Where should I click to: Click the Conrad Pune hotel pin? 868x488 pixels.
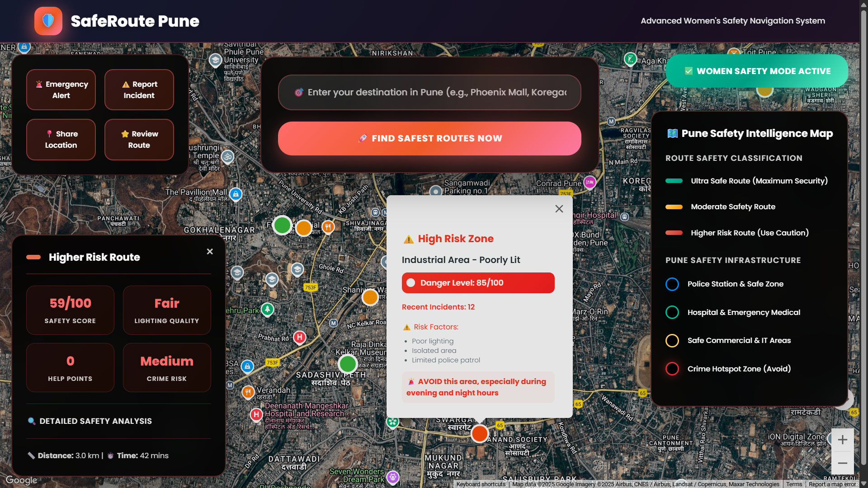tap(590, 182)
